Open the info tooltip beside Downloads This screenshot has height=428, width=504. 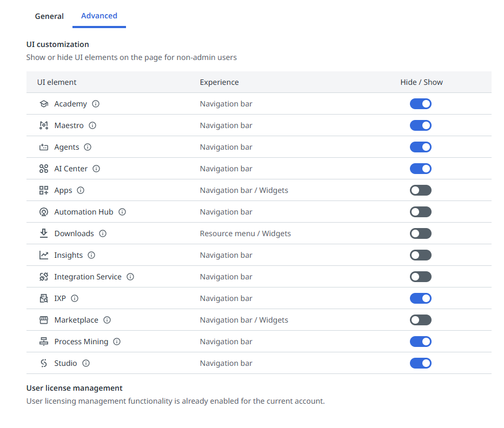(103, 233)
